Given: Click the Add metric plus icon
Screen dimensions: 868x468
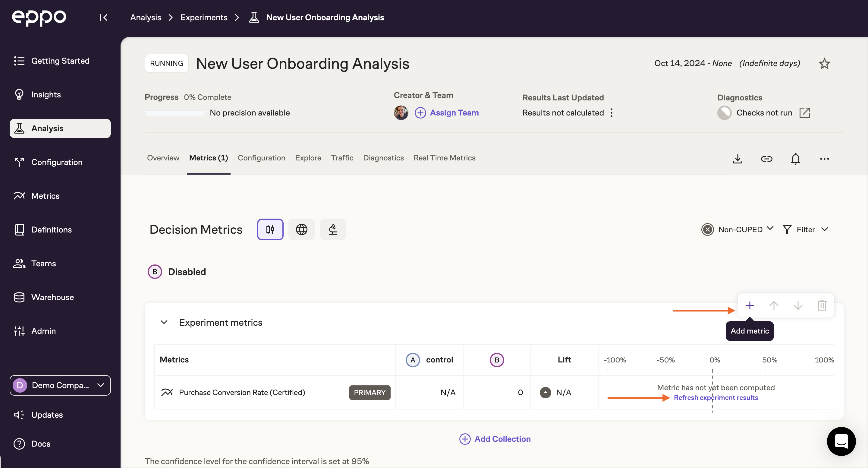Looking at the screenshot, I should [750, 305].
